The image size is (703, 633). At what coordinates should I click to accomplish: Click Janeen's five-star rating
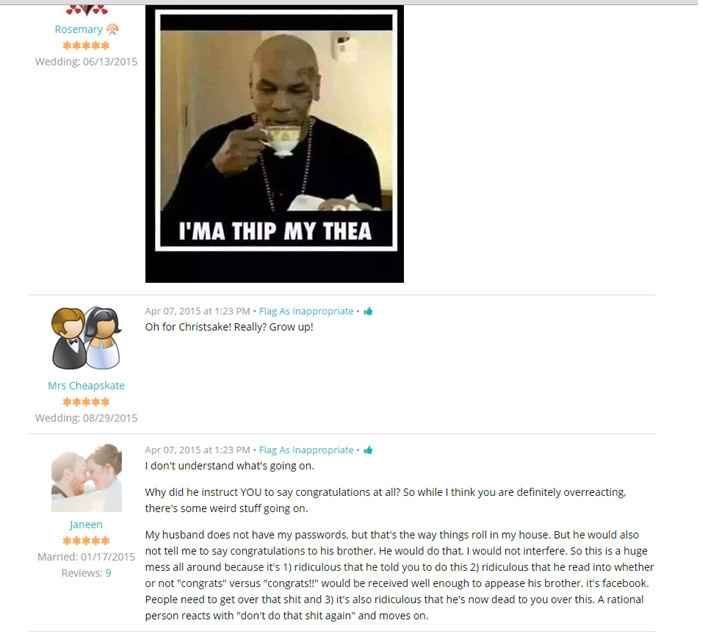[x=86, y=541]
